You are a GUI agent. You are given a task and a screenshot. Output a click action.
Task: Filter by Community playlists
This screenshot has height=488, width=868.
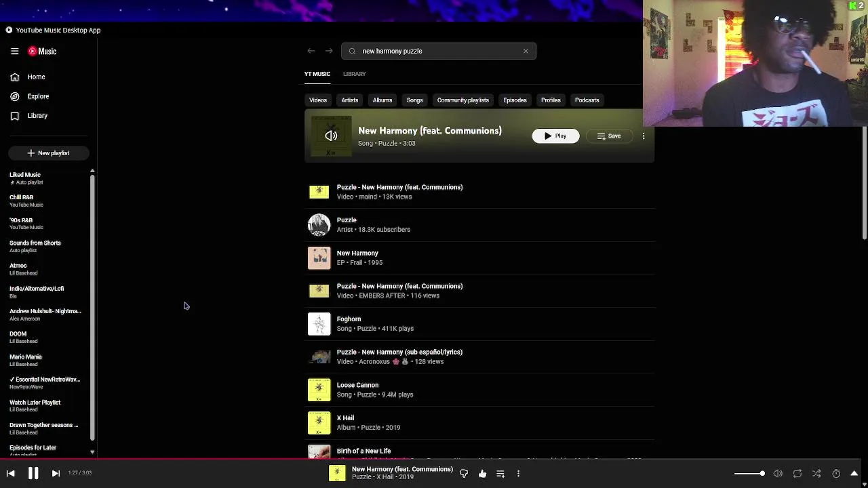point(463,100)
